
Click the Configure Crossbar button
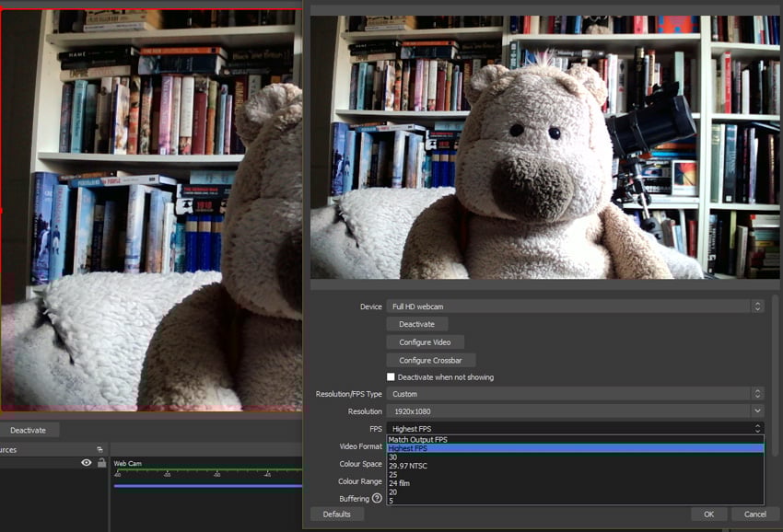click(x=429, y=360)
